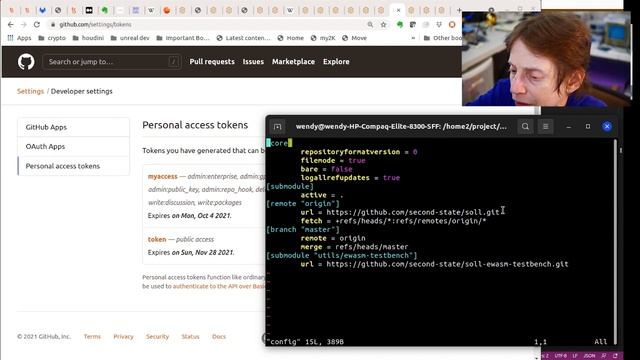Image resolution: width=640 pixels, height=360 pixels.
Task: Open Status footer link
Action: coord(190,336)
